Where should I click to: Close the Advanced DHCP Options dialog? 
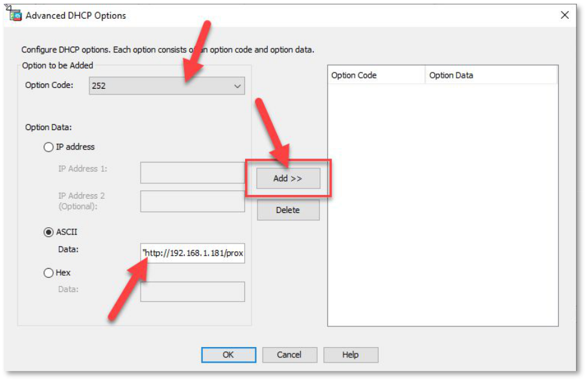point(564,15)
